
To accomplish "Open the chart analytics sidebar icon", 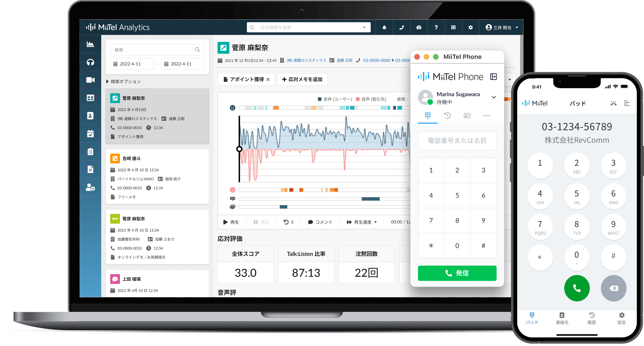I will pos(90,44).
